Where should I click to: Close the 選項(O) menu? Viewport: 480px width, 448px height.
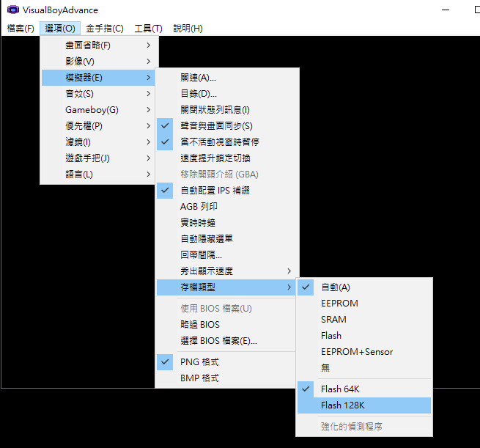click(x=60, y=29)
